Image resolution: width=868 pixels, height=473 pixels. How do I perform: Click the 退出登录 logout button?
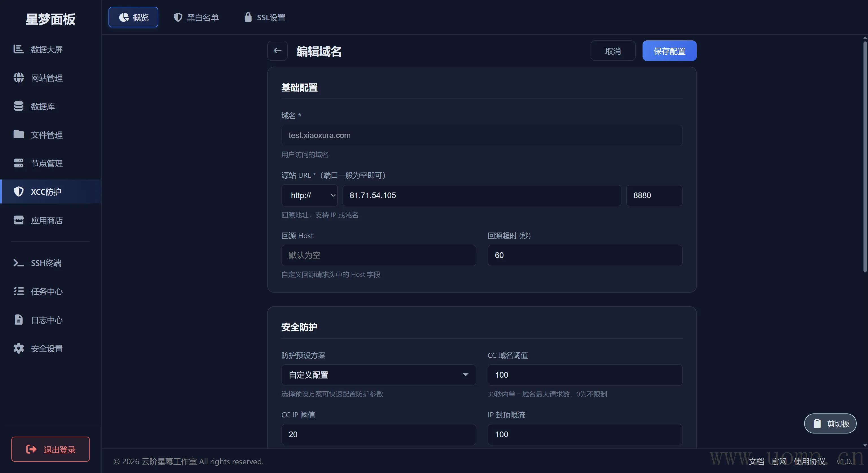pos(51,449)
